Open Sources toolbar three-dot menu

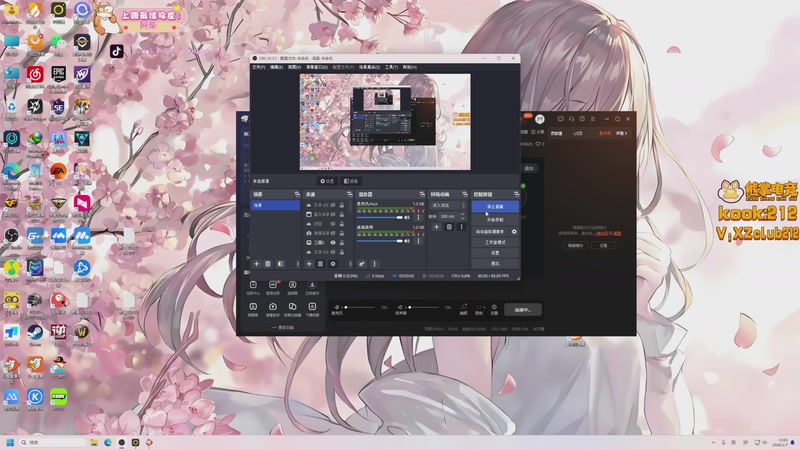350,264
